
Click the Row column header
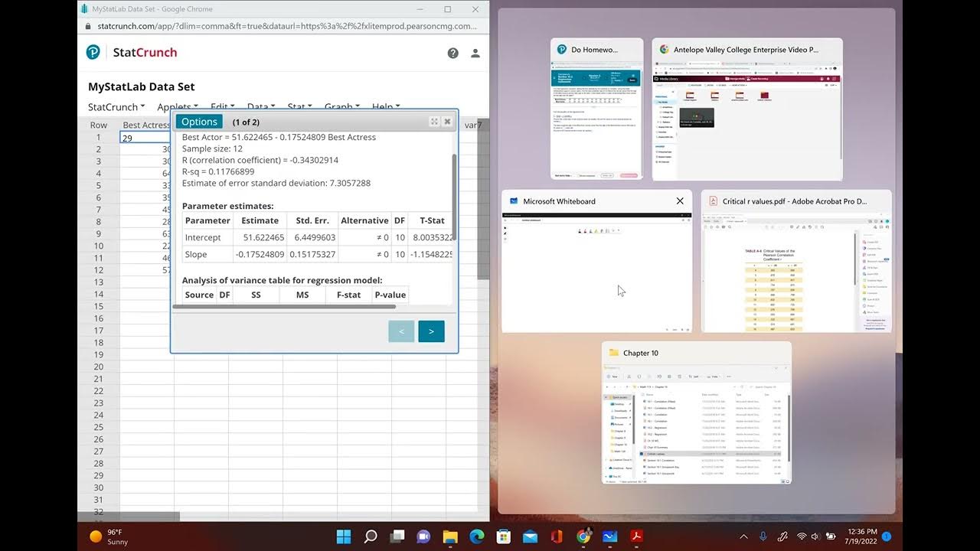pos(99,125)
